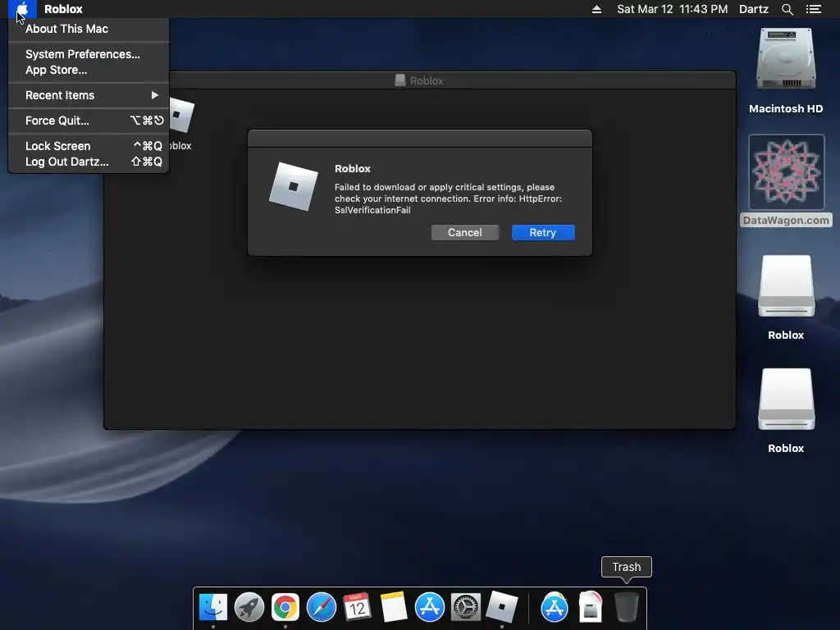Open Calendar icon showing 12 in Dock

pyautogui.click(x=358, y=607)
